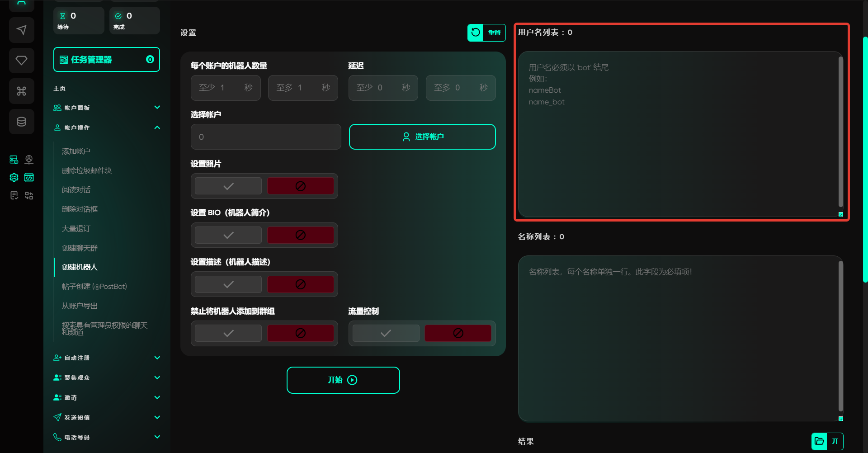Image resolution: width=868 pixels, height=453 pixels.
Task: Select 创建聊天群 menu item
Action: [80, 248]
